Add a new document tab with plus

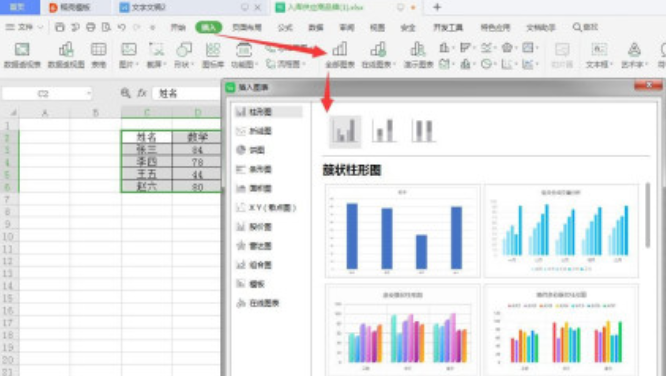[x=437, y=7]
